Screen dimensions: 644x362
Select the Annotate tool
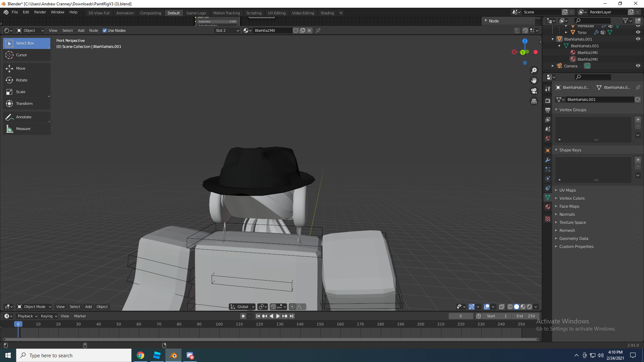coord(23,117)
